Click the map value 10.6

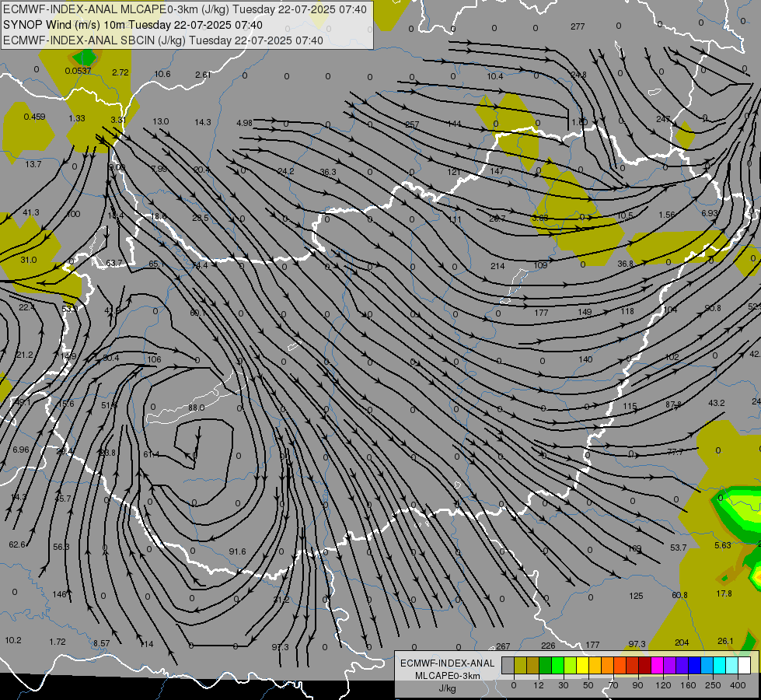[x=162, y=74]
